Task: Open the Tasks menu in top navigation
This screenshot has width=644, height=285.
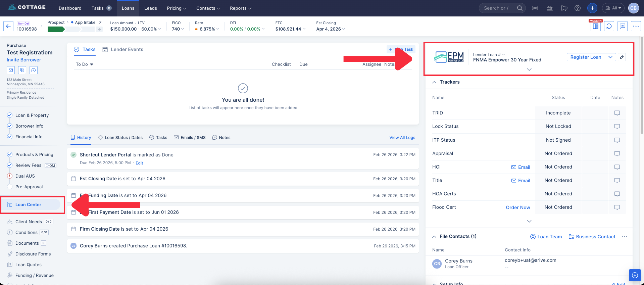Action: point(101,8)
